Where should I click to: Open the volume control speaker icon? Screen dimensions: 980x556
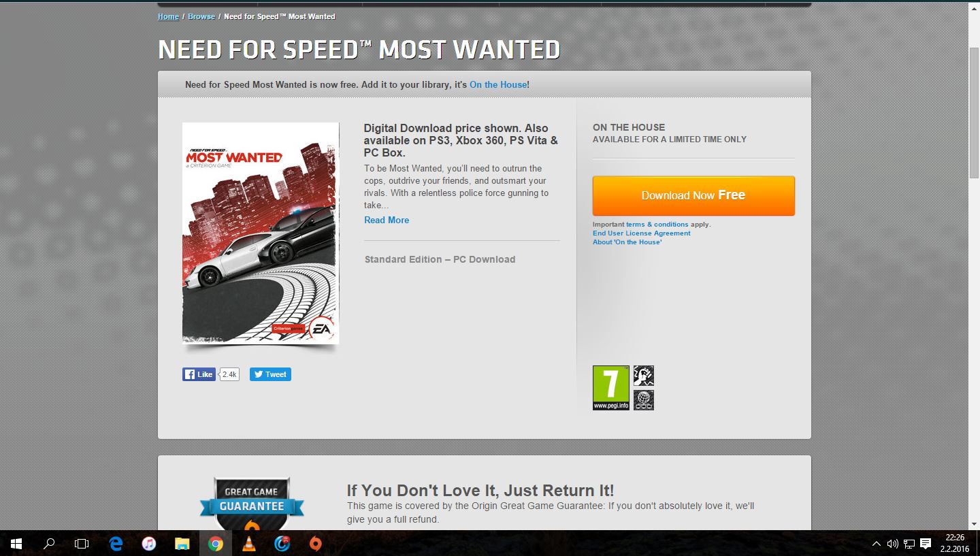(893, 544)
